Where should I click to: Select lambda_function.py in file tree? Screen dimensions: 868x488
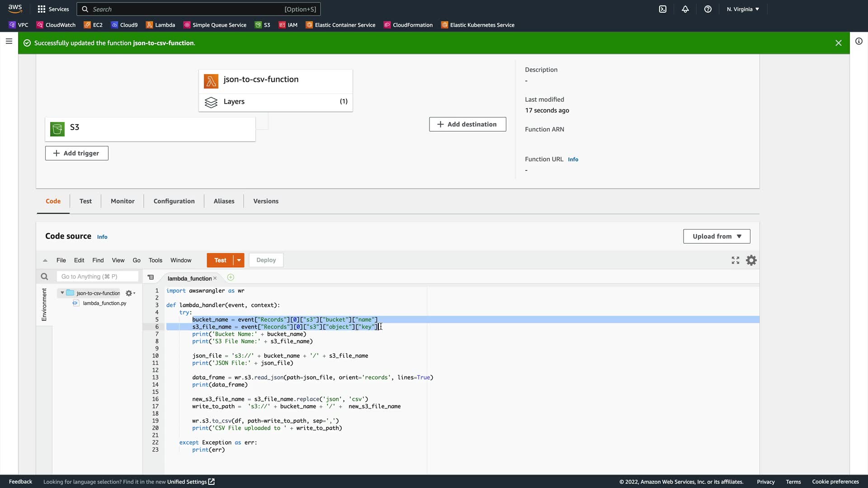pyautogui.click(x=104, y=303)
